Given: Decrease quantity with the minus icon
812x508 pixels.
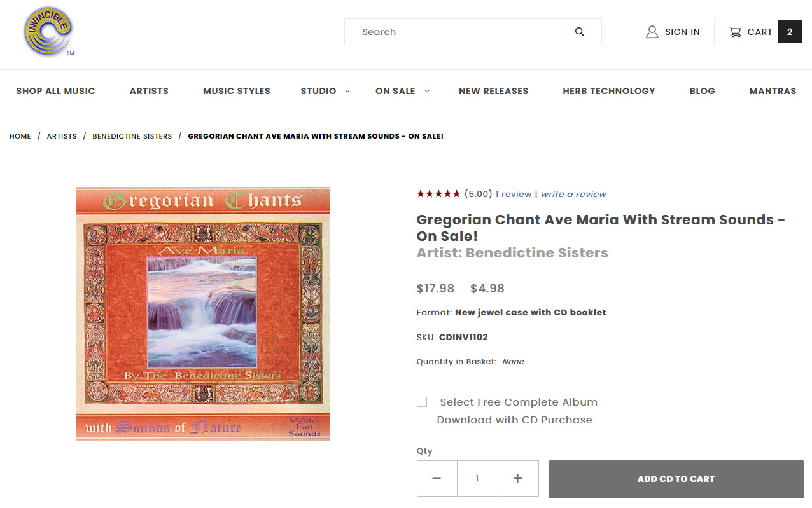Looking at the screenshot, I should coord(437,478).
